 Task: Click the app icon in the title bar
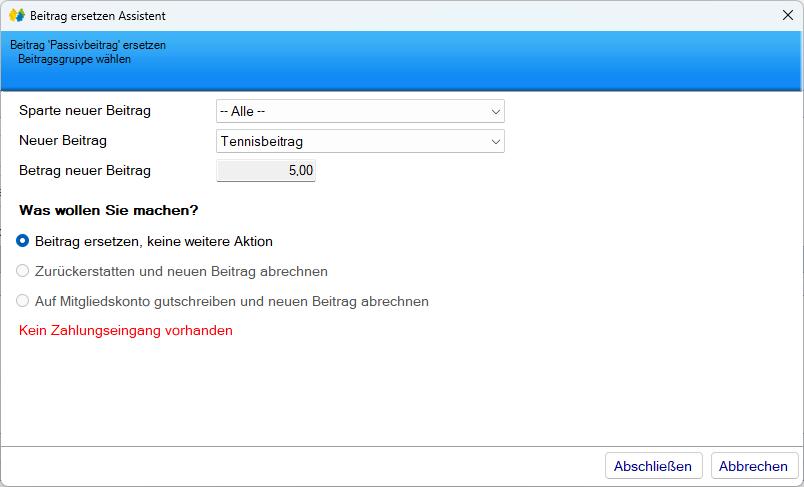(16, 16)
